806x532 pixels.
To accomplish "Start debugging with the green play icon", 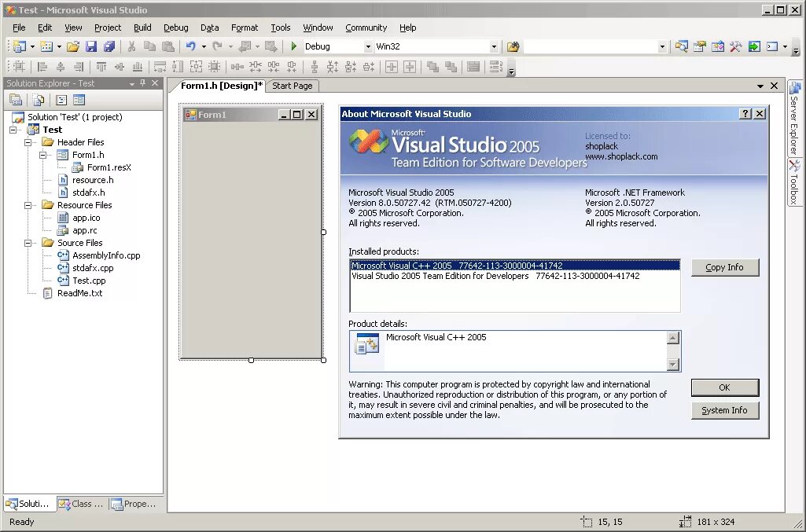I will tap(293, 46).
